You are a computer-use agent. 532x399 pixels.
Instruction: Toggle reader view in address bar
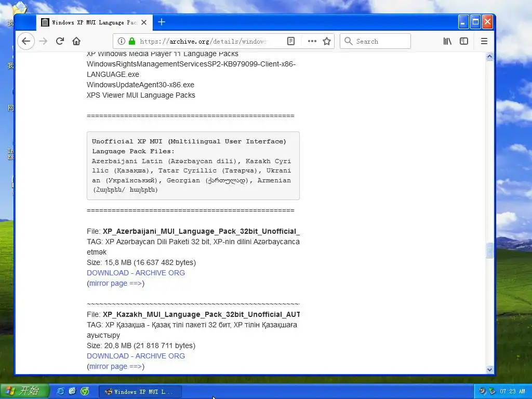[x=291, y=41]
